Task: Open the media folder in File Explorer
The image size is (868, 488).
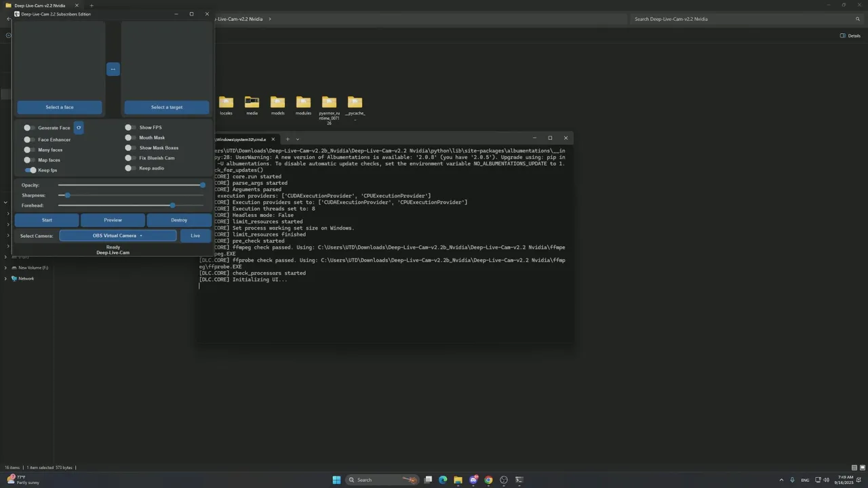Action: [x=252, y=106]
